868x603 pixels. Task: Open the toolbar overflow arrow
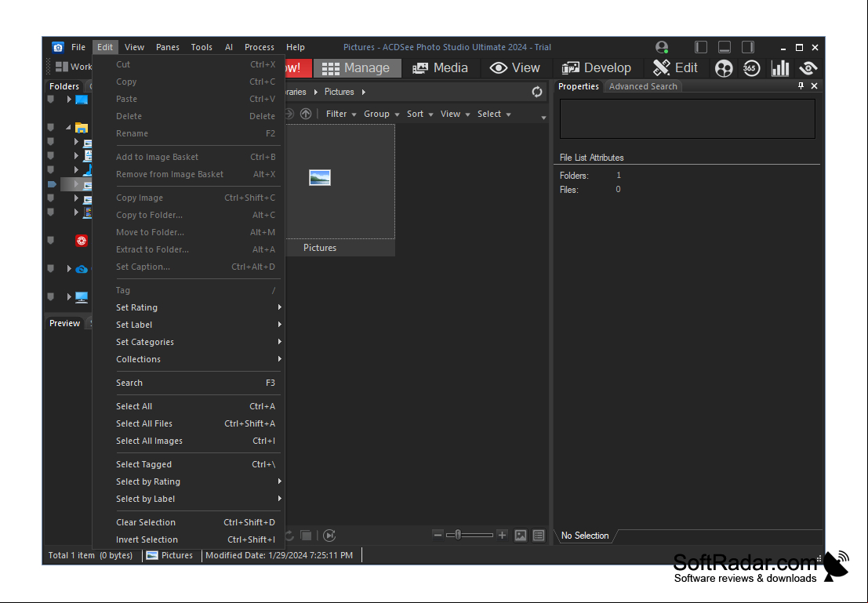pyautogui.click(x=543, y=118)
